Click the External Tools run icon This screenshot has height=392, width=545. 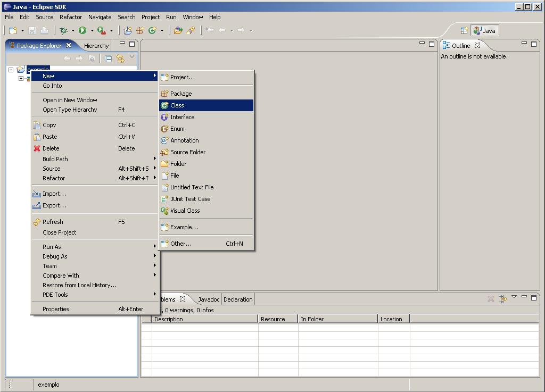coord(102,30)
